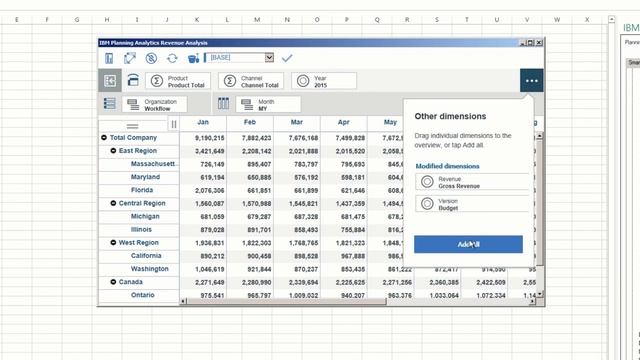Image resolution: width=640 pixels, height=360 pixels.
Task: Collapse the Total Company row
Action: point(104,138)
